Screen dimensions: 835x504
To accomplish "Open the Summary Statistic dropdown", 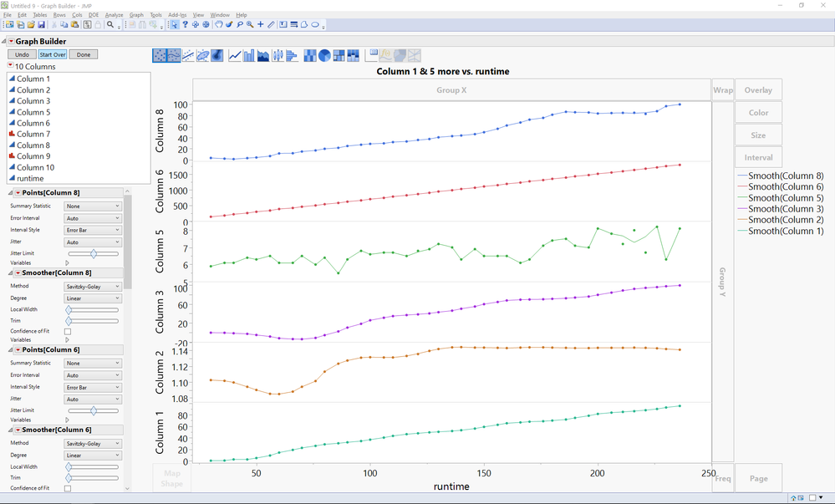I will (92, 206).
